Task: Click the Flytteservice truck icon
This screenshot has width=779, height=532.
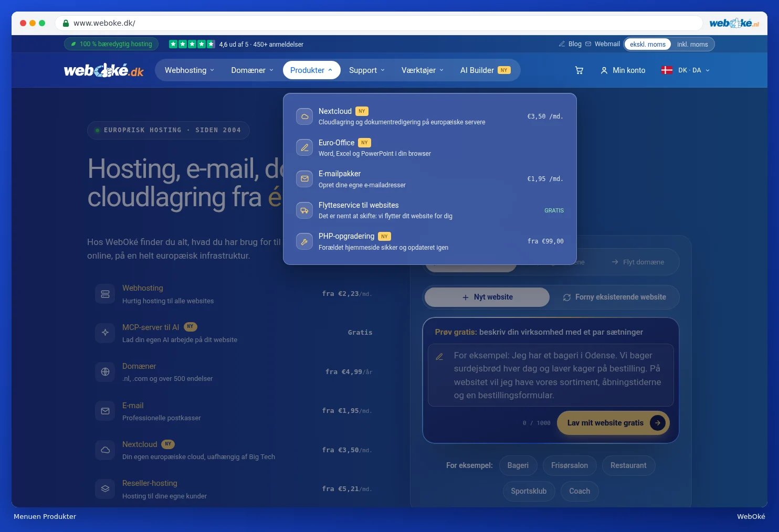Action: tap(304, 210)
